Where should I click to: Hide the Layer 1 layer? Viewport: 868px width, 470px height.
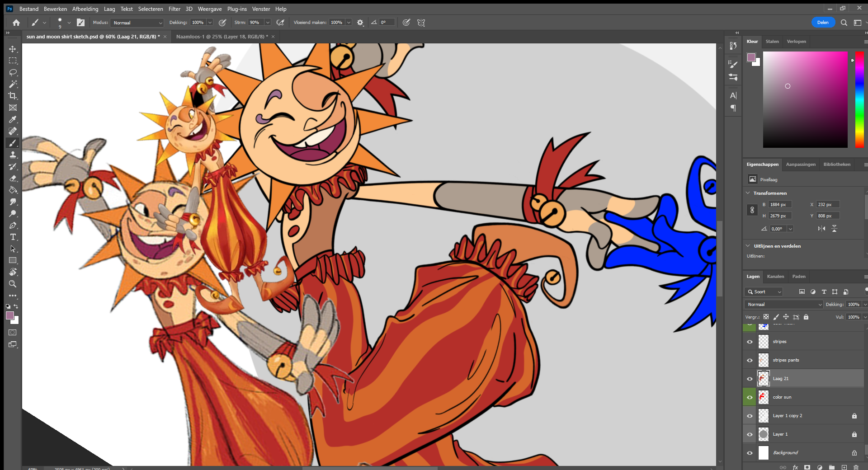[750, 434]
